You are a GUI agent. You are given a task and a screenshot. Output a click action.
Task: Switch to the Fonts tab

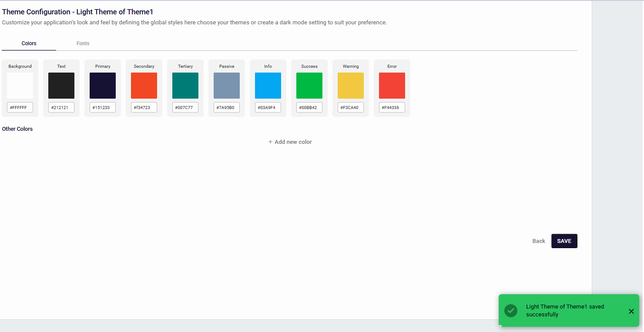83,43
